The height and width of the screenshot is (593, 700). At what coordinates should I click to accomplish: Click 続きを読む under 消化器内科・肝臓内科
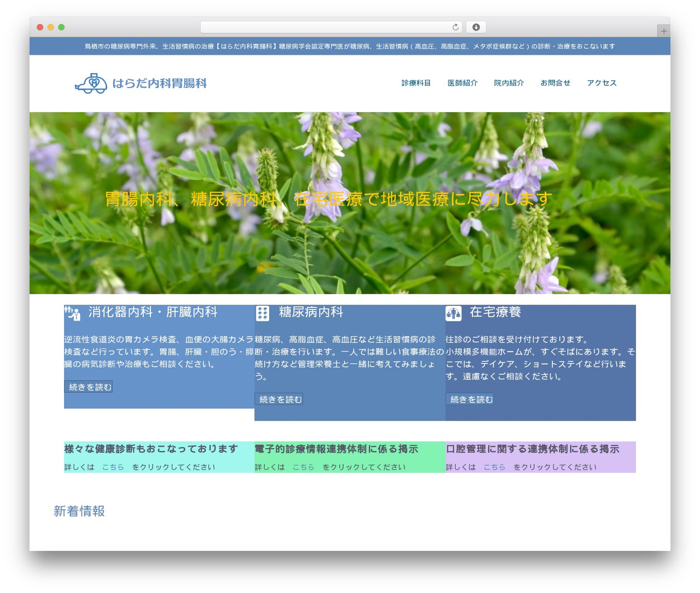(89, 387)
